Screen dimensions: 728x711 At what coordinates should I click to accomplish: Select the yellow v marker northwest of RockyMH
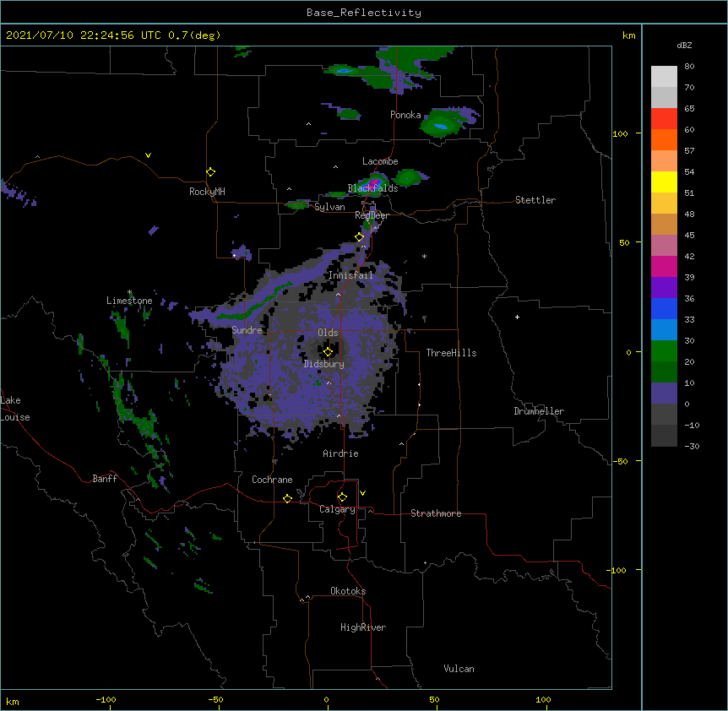pyautogui.click(x=148, y=155)
